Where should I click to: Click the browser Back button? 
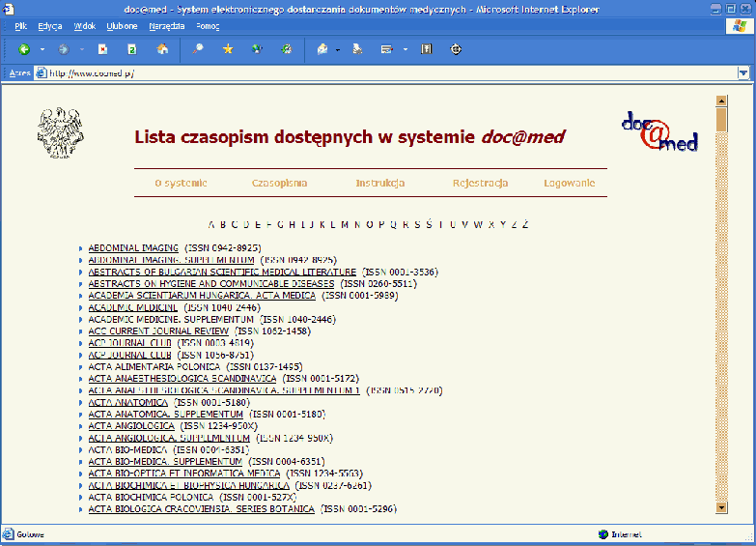point(24,49)
